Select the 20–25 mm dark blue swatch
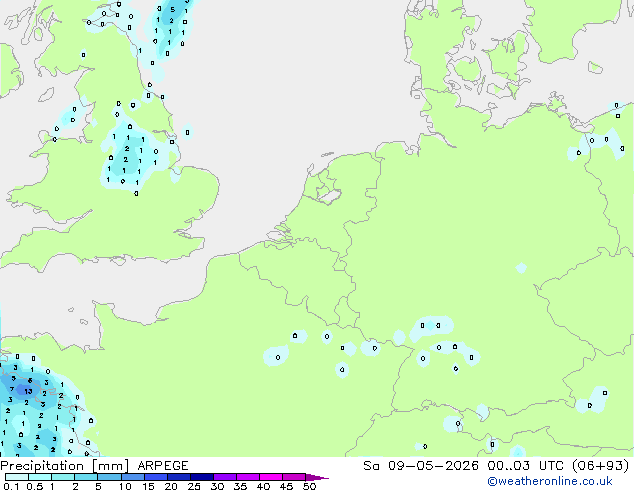This screenshot has width=634, height=490. [178, 477]
